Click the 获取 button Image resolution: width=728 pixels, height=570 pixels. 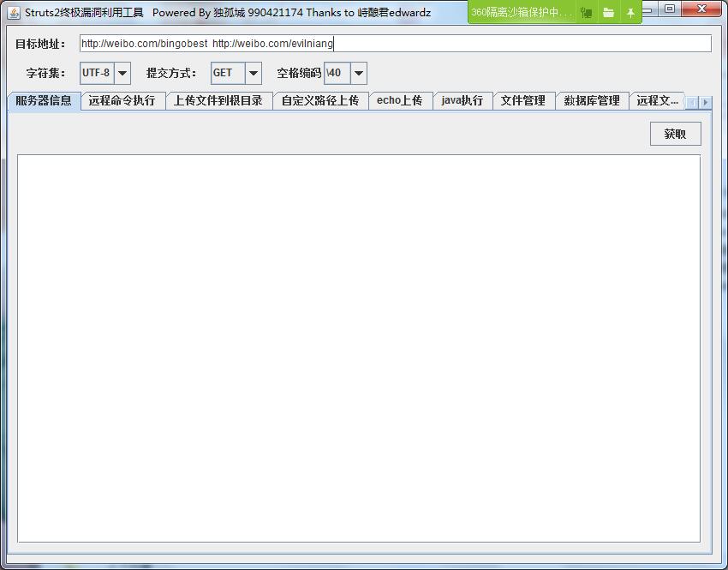click(x=675, y=134)
